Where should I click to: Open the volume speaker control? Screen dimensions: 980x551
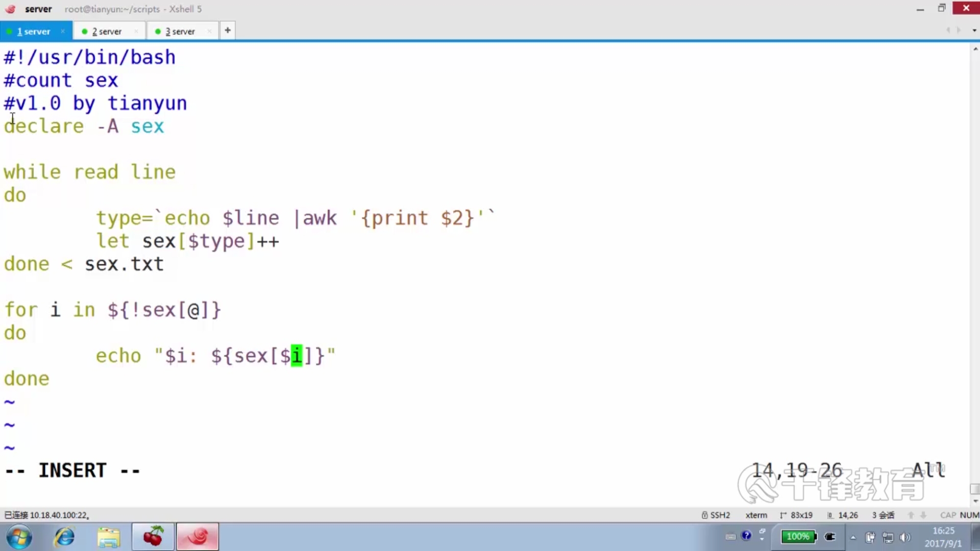(905, 537)
